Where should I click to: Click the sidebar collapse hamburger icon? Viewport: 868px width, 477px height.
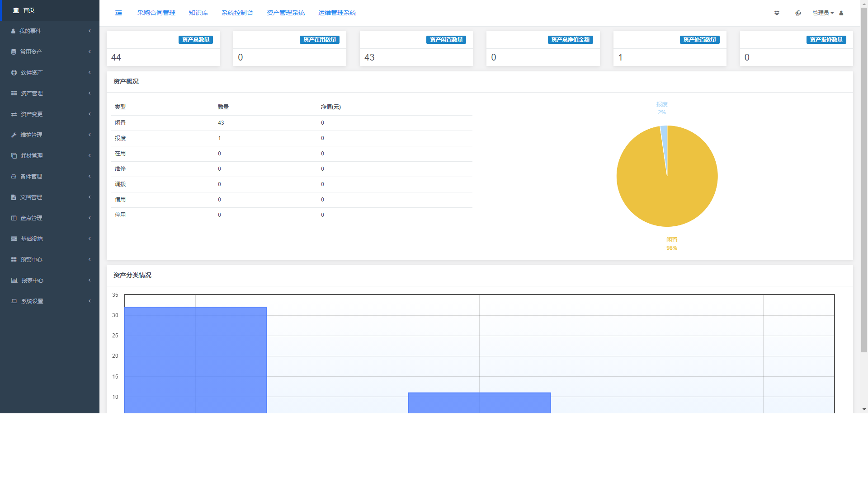(118, 13)
